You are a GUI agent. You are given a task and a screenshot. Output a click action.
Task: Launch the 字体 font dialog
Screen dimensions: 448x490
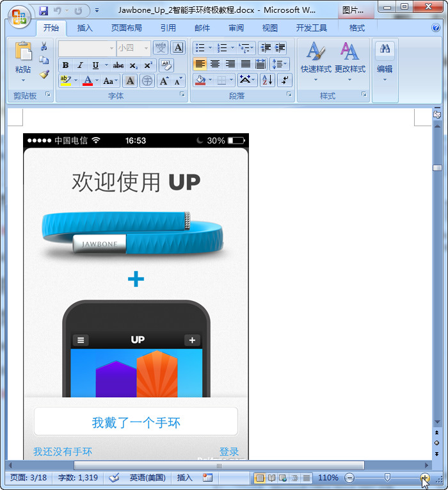182,94
